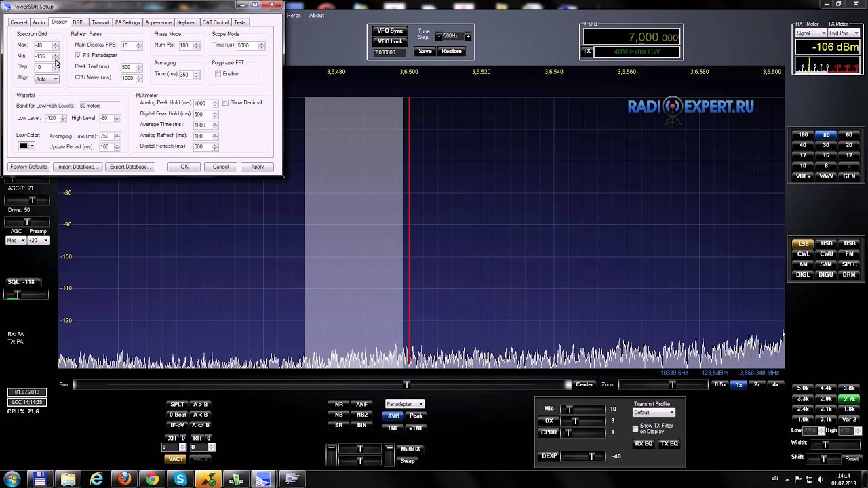Switch to the Audio tab
The image size is (868, 488).
(39, 22)
